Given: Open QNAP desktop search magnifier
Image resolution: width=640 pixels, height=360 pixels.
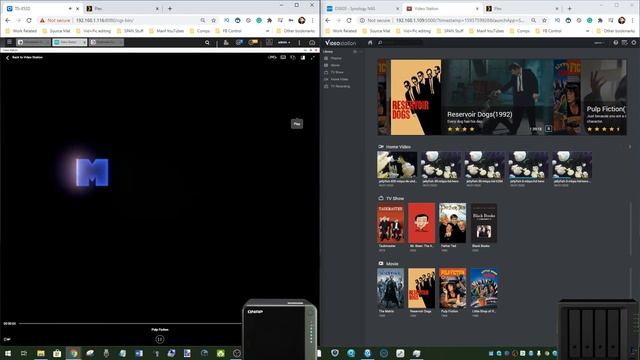Looking at the screenshot, I should point(207,42).
